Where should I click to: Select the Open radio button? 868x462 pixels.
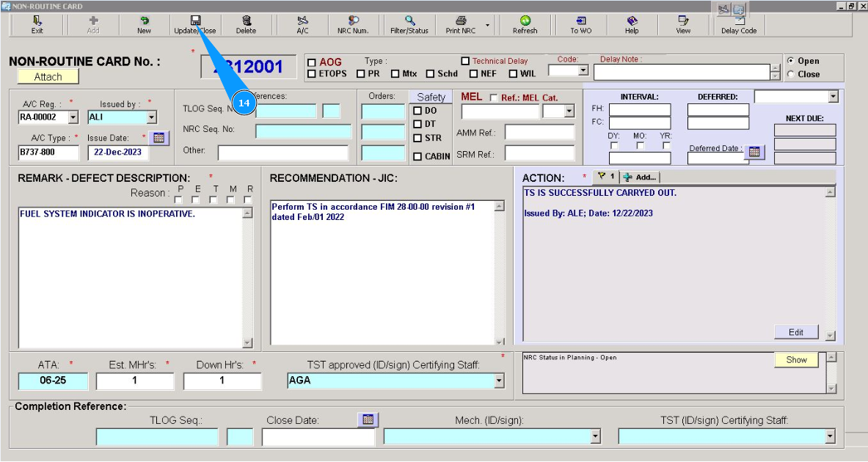pyautogui.click(x=790, y=61)
